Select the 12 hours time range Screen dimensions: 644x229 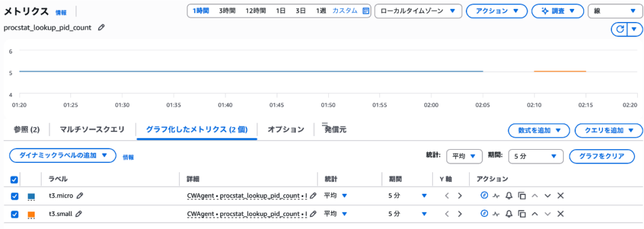(255, 11)
